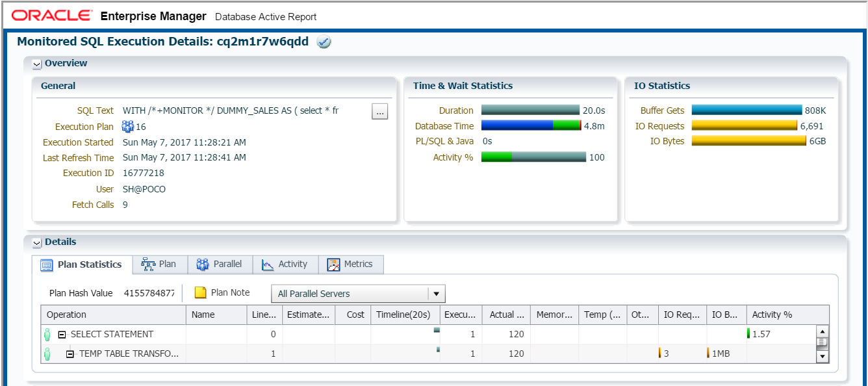
Task: Click the Buffer Gets bar showing 808K
Action: point(747,110)
